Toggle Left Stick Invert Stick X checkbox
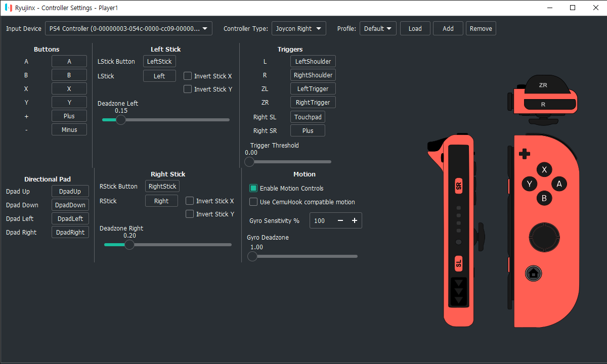The height and width of the screenshot is (364, 607). (188, 76)
